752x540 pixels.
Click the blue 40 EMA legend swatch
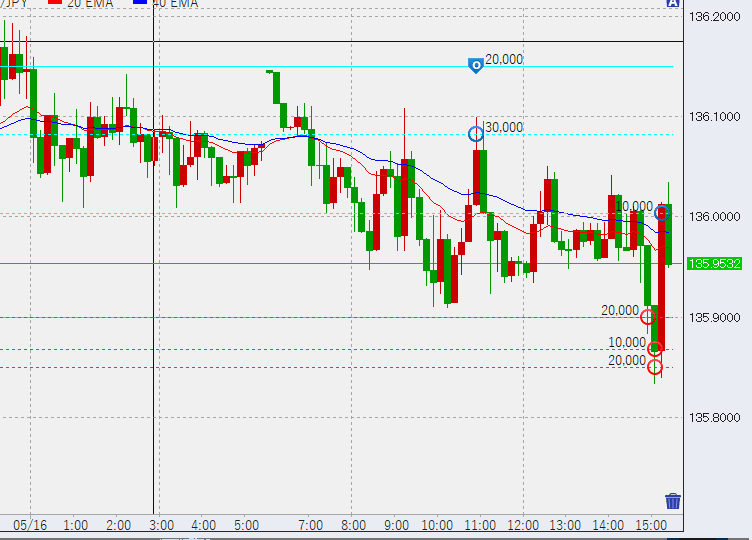(x=141, y=4)
